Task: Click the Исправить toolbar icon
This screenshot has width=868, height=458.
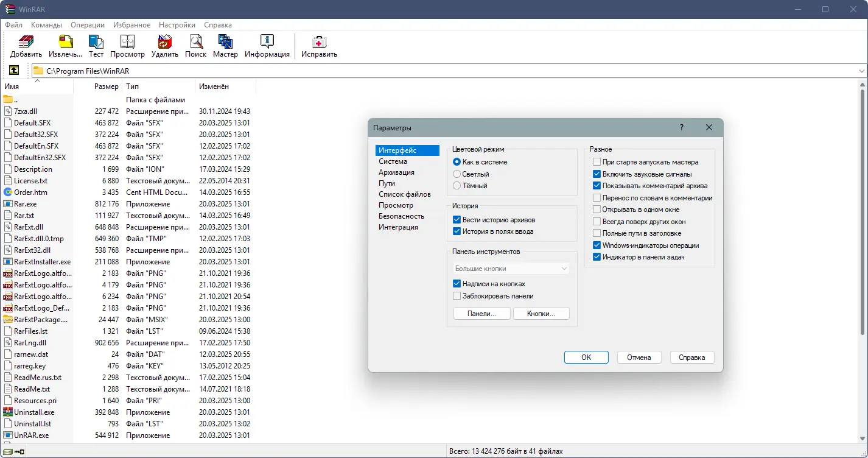Action: coord(319,41)
